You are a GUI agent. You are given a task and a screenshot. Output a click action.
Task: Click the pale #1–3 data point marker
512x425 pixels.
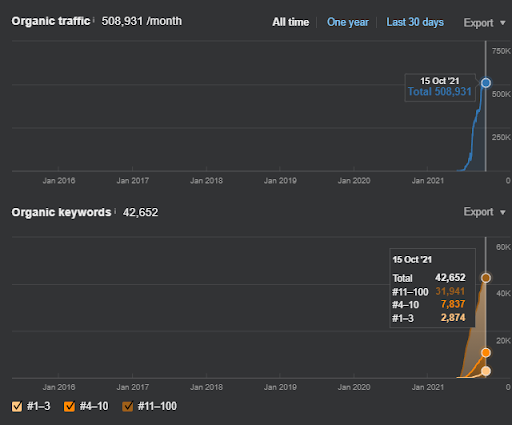point(486,371)
